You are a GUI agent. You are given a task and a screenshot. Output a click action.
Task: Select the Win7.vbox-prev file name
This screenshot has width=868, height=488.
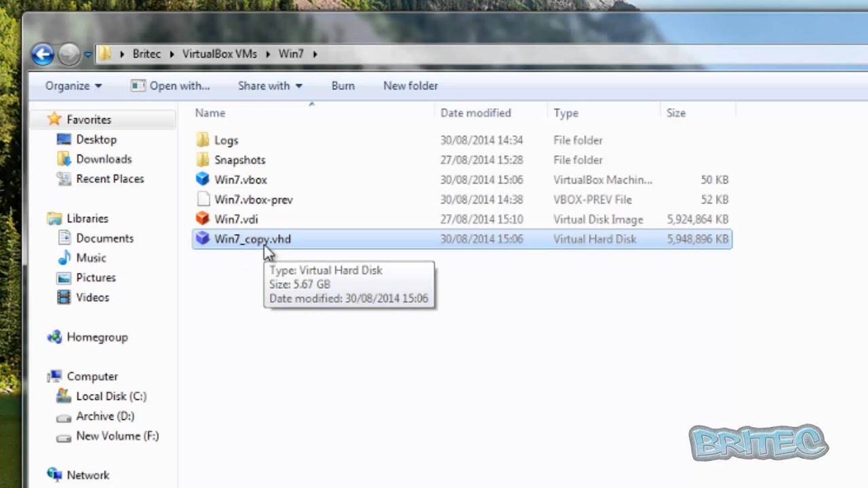[x=254, y=199]
